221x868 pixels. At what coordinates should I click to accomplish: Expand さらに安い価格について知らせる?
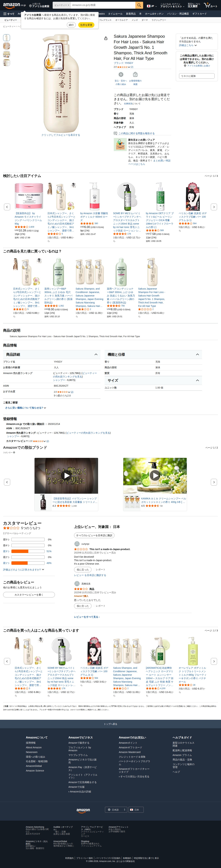[x=26, y=408]
